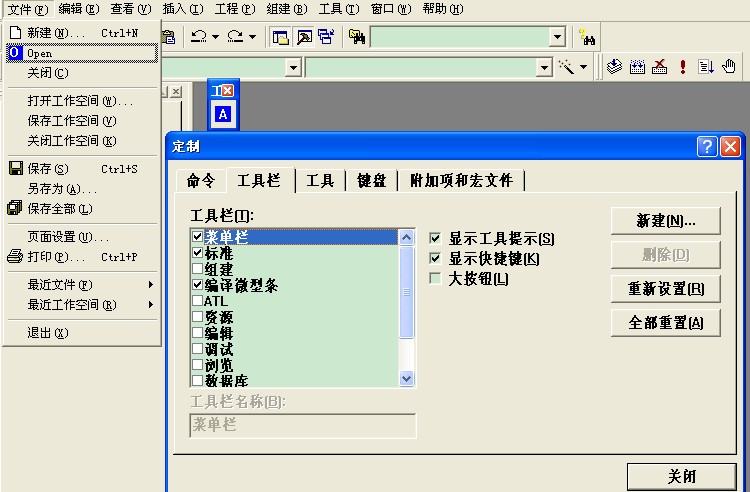Open the 工程(P) menu
The image size is (750, 492).
point(235,9)
